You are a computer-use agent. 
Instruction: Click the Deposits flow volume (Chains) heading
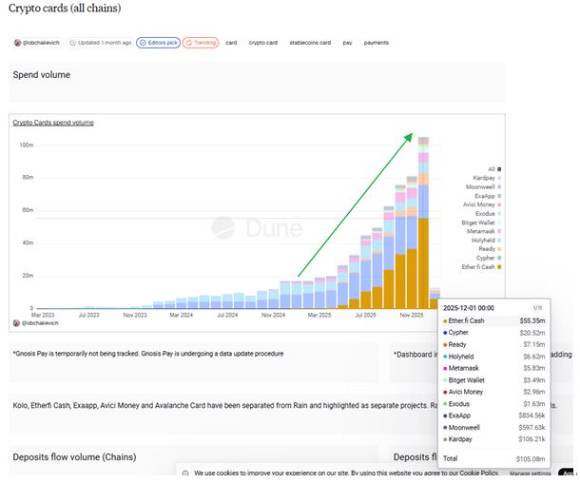74,457
